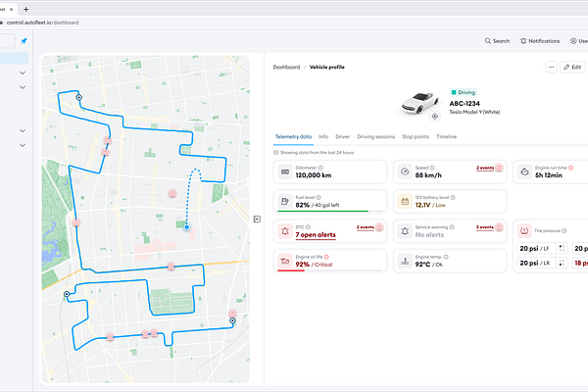Click the red Engine oil life progress bar
Screen dimensions: 588x392
pyautogui.click(x=291, y=270)
